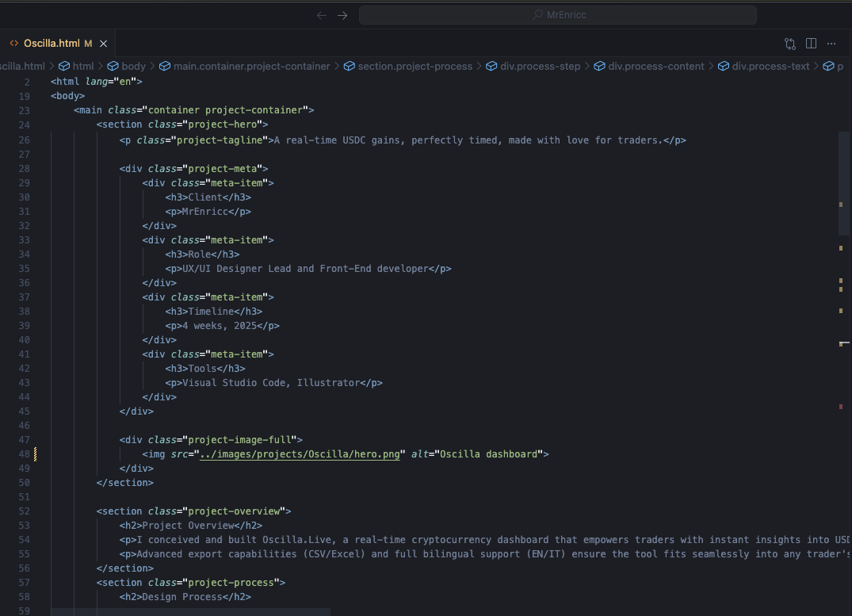Click 'Visual Studio Code, Illustrator' text

point(270,383)
